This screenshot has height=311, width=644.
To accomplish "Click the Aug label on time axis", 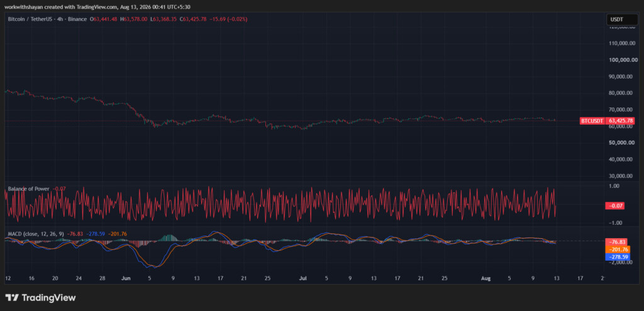I will [x=486, y=278].
